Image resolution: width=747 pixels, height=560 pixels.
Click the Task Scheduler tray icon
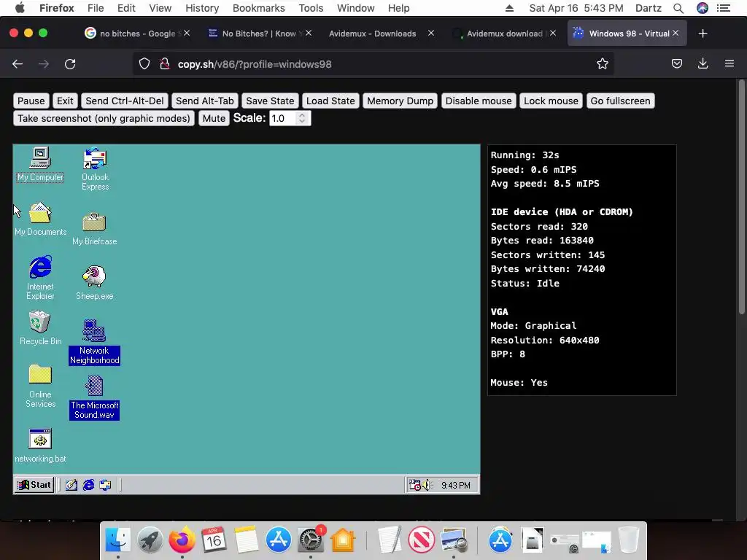click(414, 485)
